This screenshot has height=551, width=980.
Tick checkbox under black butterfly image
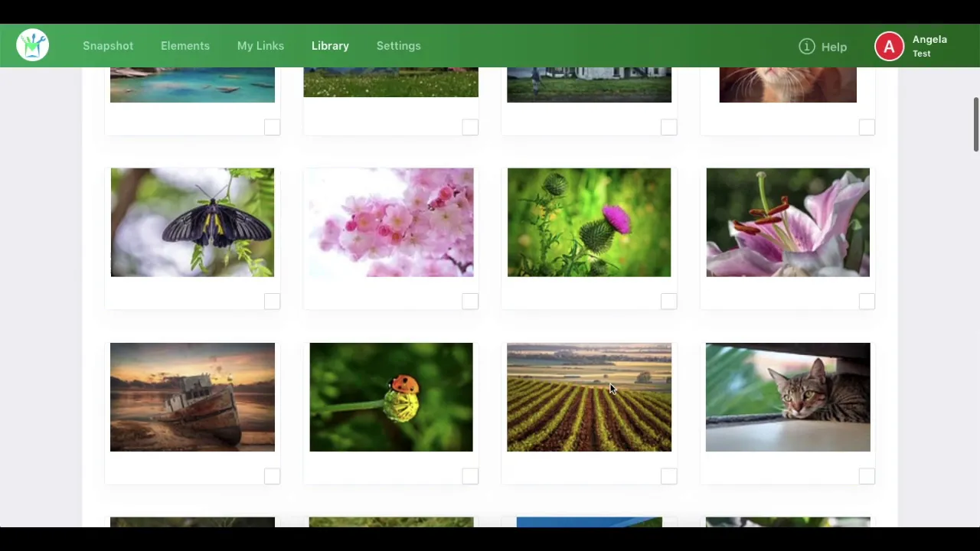coord(272,302)
